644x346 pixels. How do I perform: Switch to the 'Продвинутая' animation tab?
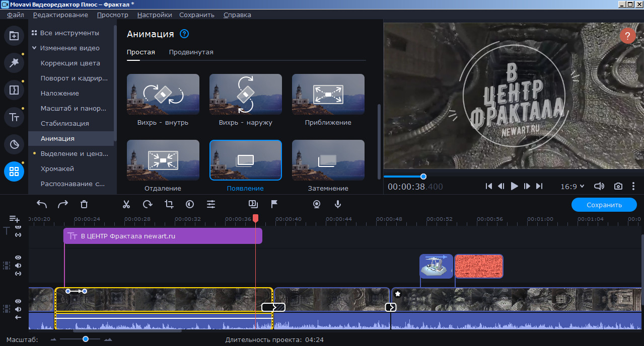pos(191,52)
